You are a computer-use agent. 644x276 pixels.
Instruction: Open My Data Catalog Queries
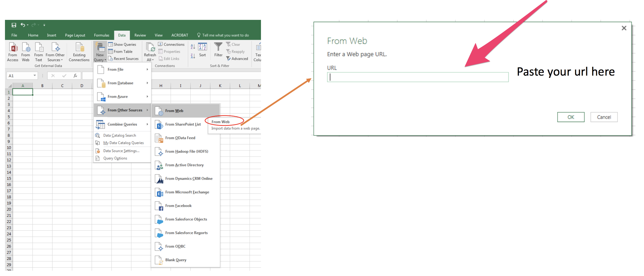119,143
